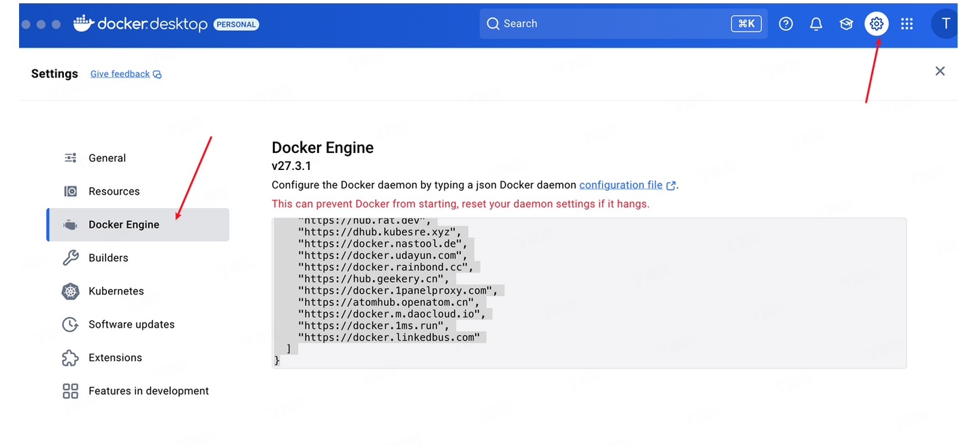Click the Software updates clock icon
This screenshot has height=446, width=980.
(70, 324)
